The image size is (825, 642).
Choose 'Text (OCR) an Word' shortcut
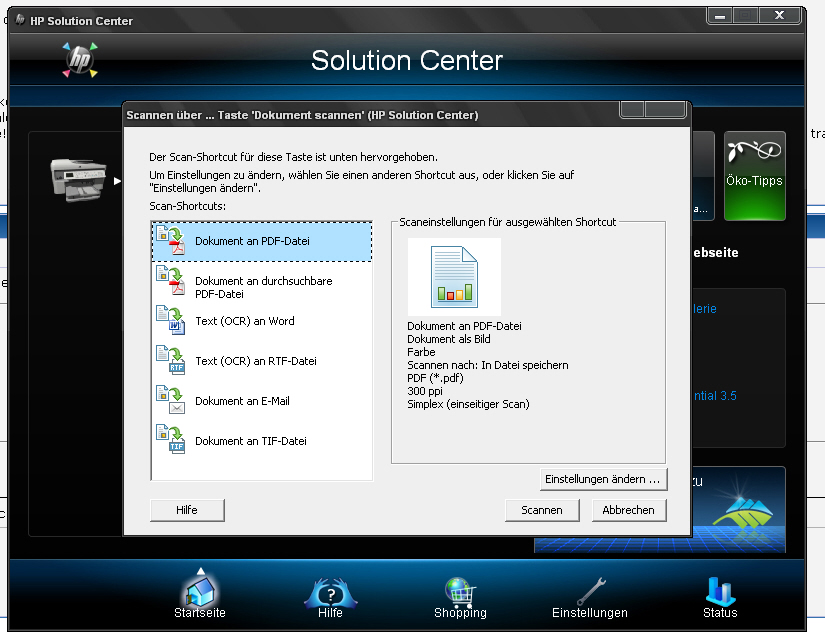click(262, 321)
